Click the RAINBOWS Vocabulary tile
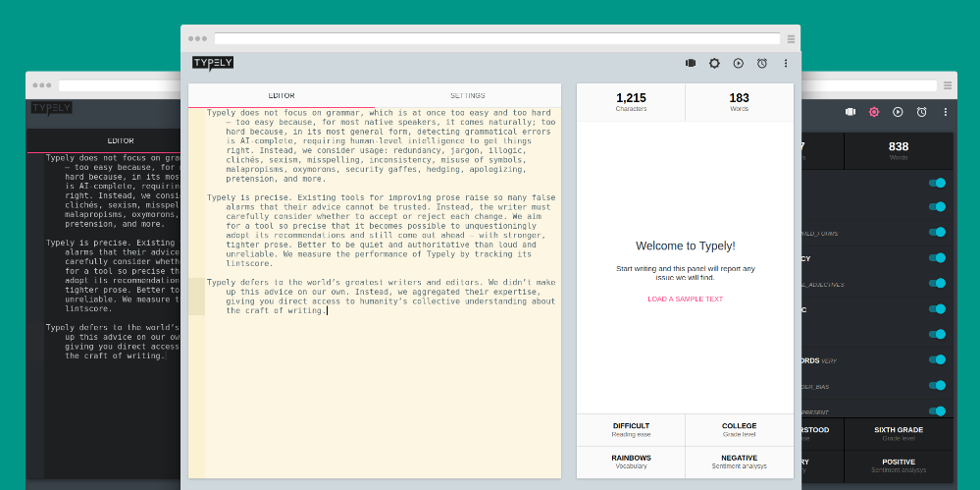This screenshot has height=490, width=980. 631,462
